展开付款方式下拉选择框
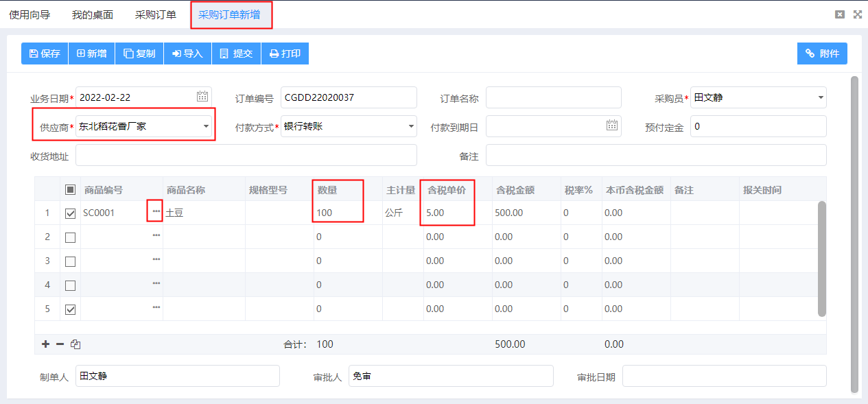868x404 pixels. point(410,126)
